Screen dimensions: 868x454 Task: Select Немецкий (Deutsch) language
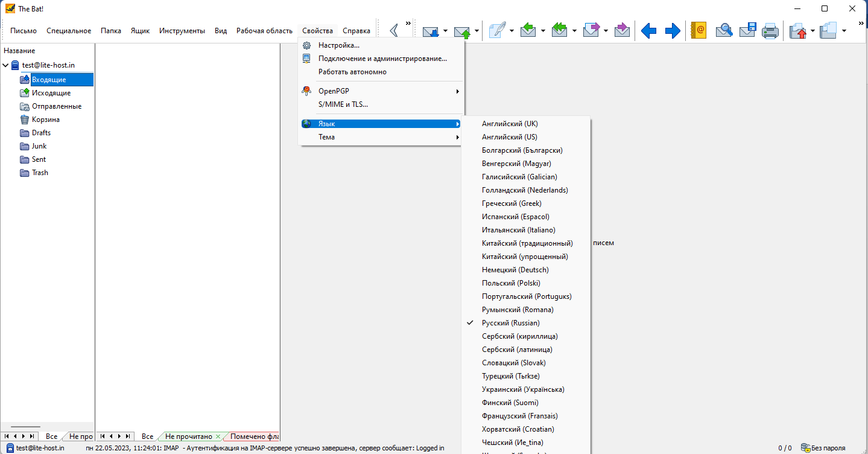pyautogui.click(x=526, y=270)
